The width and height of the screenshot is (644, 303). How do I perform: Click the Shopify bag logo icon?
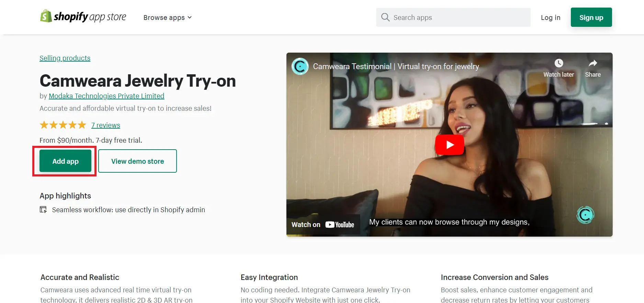click(46, 16)
